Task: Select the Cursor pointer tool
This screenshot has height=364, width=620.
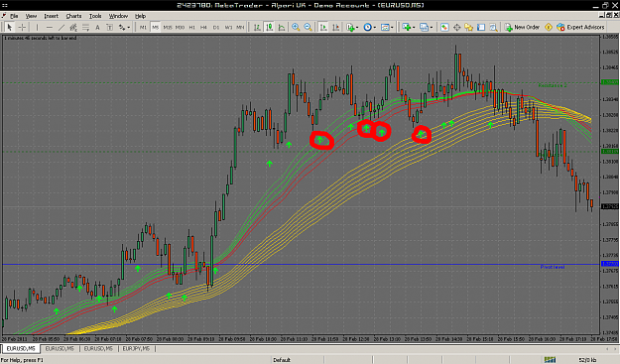Action: pyautogui.click(x=10, y=27)
